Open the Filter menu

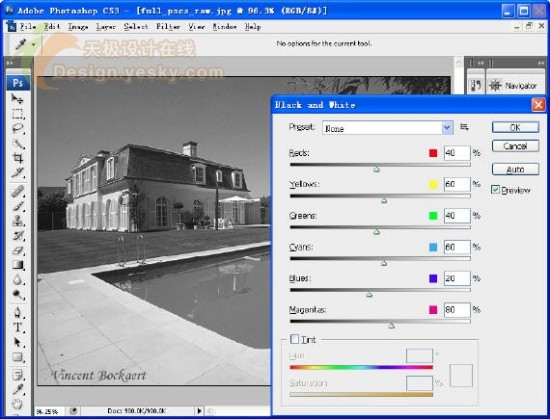point(168,27)
